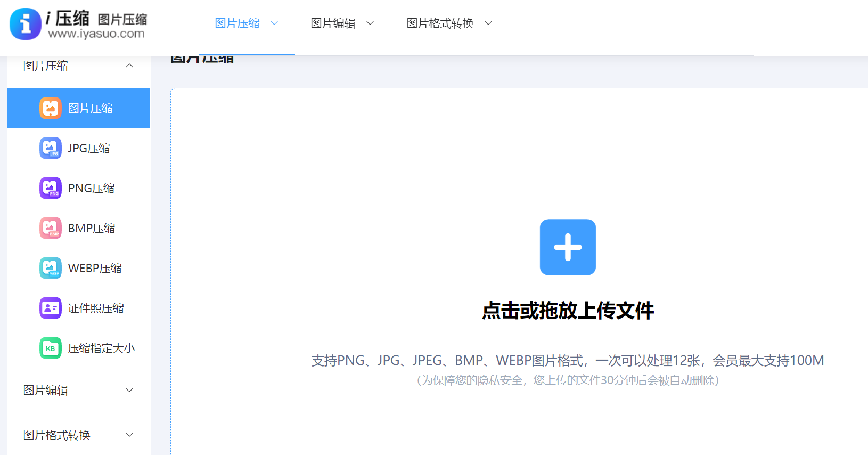Click the iYasuo logo icon

(x=25, y=24)
